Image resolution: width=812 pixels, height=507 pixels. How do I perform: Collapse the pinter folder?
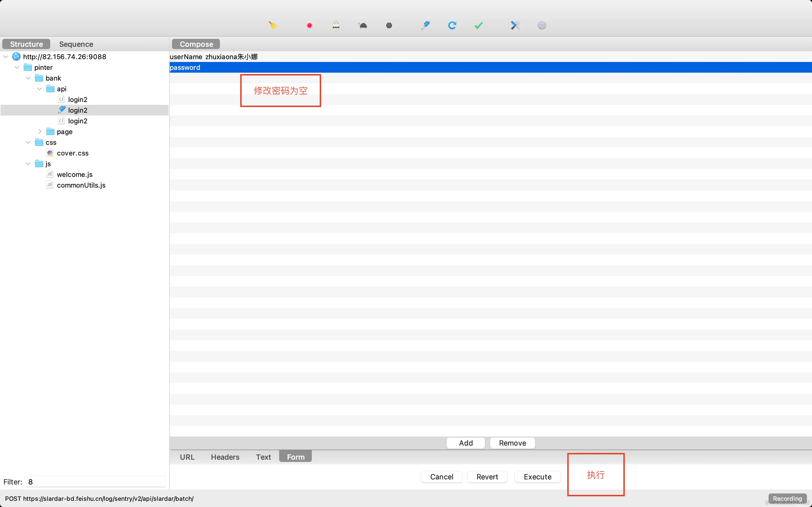click(x=17, y=67)
